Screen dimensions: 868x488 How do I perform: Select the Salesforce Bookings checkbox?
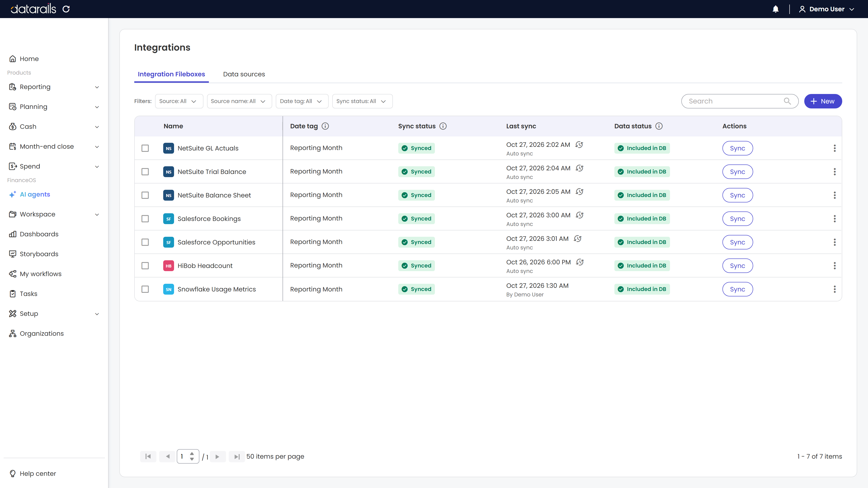[x=145, y=219]
